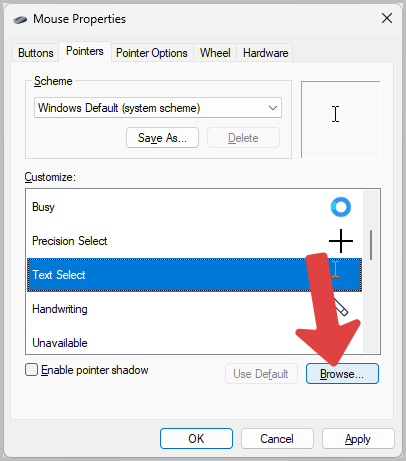Click the mouse icon in title bar
The image size is (406, 461).
coord(20,20)
